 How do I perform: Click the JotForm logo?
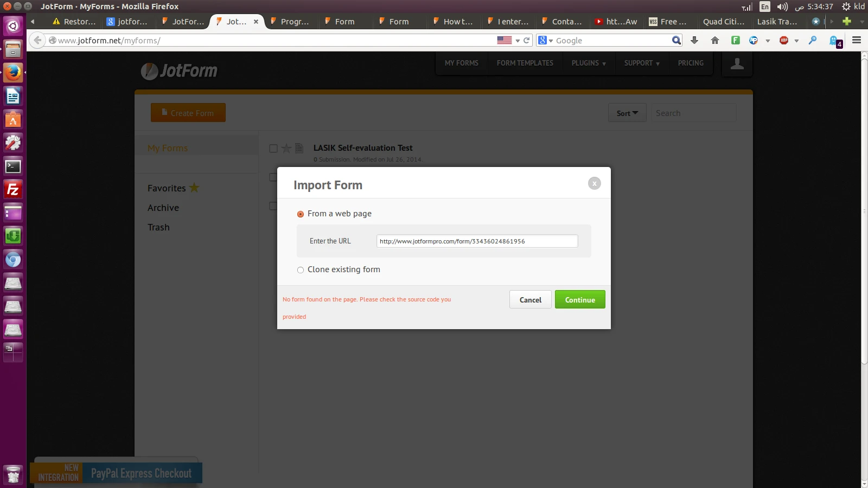coord(179,70)
